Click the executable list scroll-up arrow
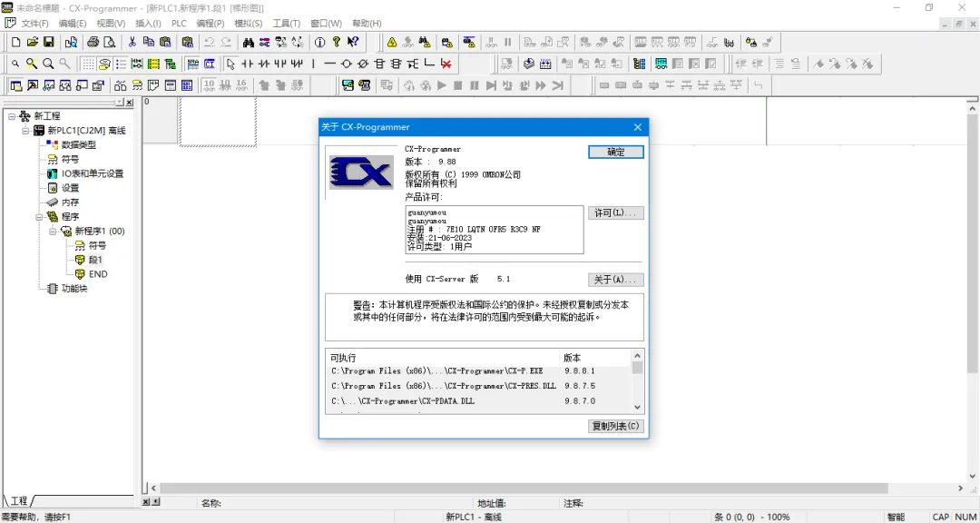Viewport: 980px width, 523px height. [x=638, y=356]
